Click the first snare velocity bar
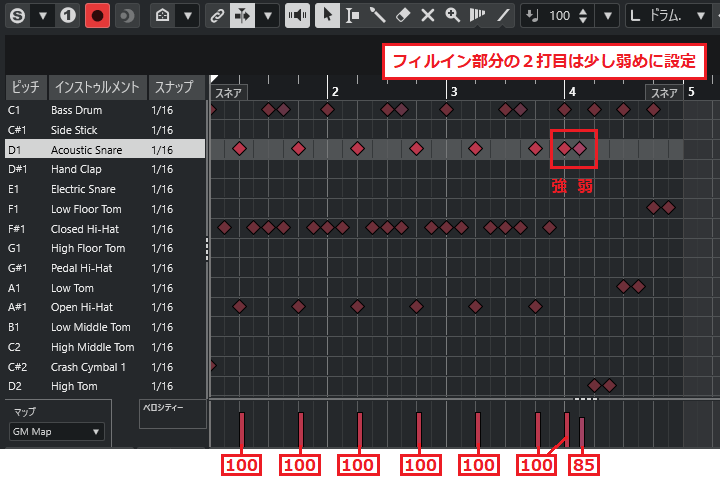 (x=242, y=429)
